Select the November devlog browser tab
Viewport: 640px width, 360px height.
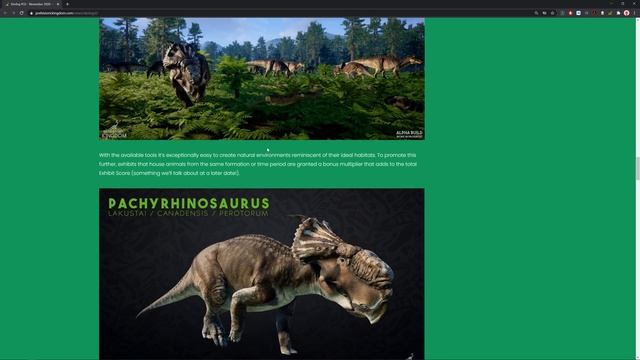32,4
